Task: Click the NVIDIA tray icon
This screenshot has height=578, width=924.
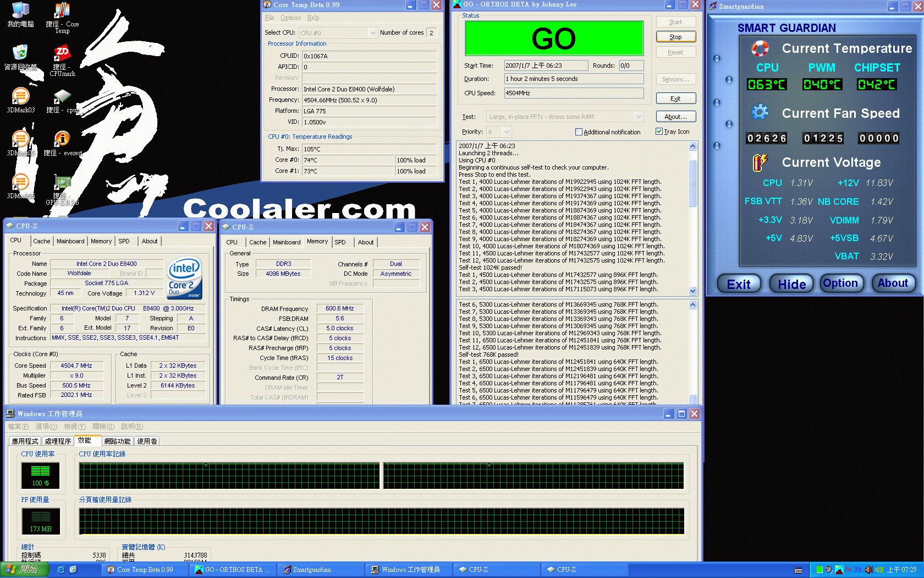Action: [x=879, y=570]
